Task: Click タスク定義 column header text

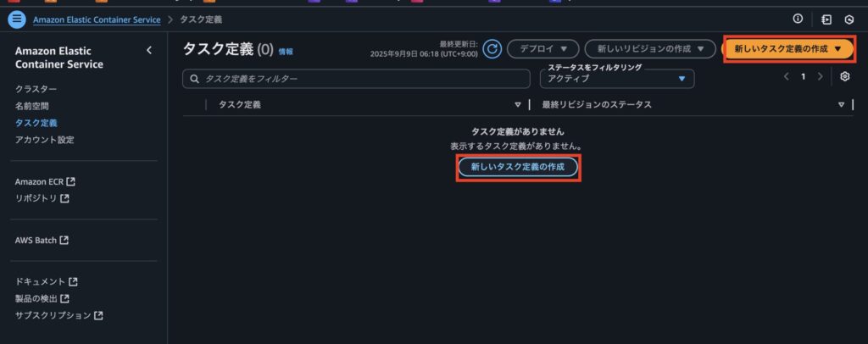Action: coord(240,104)
